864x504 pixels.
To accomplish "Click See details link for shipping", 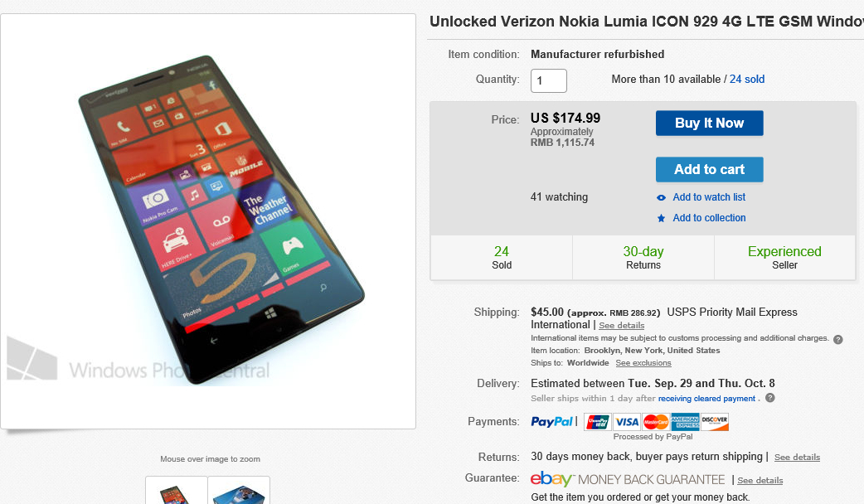I will pyautogui.click(x=621, y=326).
